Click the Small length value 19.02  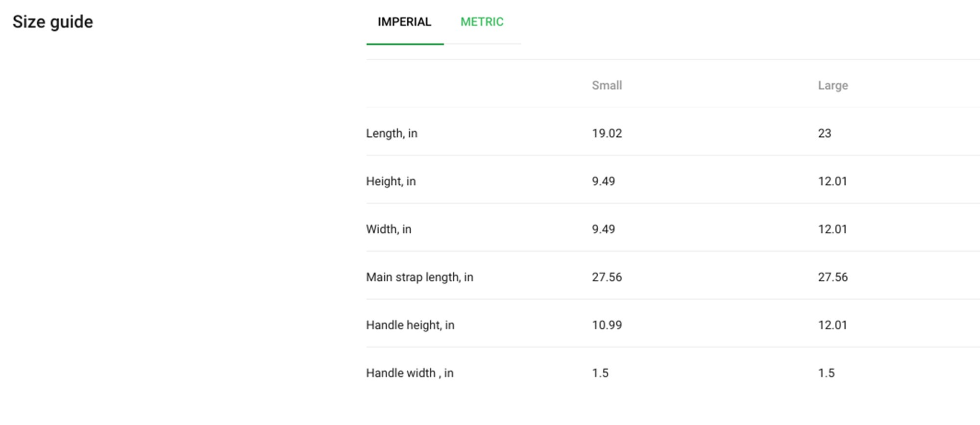click(x=607, y=133)
